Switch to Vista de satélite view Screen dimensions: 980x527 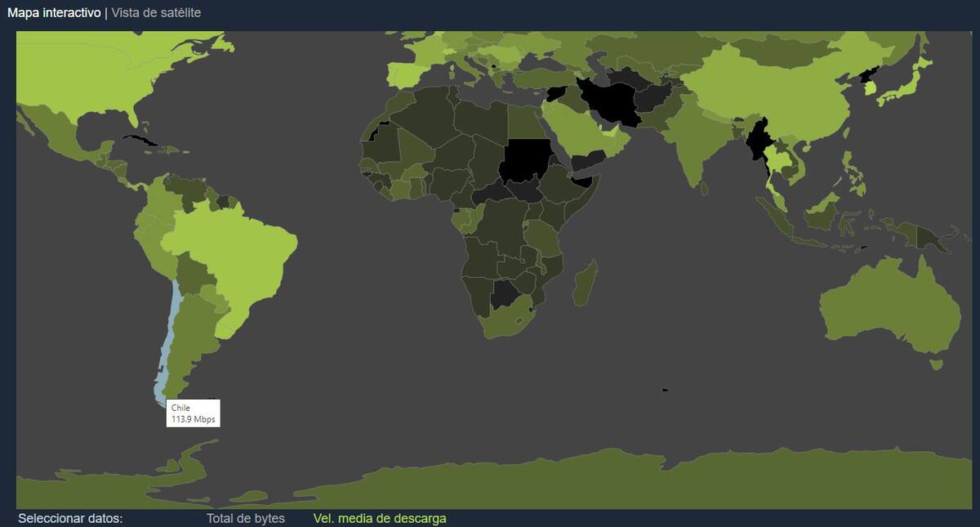[x=156, y=12]
